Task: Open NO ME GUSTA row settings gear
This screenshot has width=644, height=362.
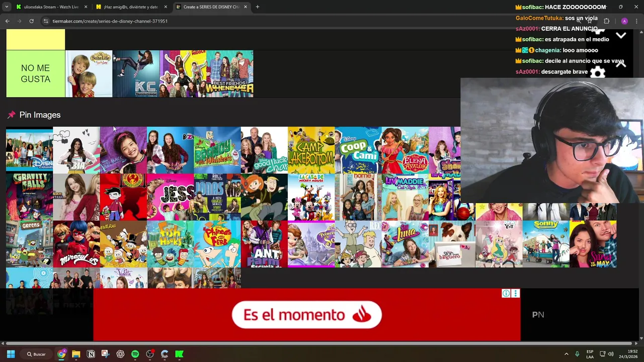Action: pos(597,73)
